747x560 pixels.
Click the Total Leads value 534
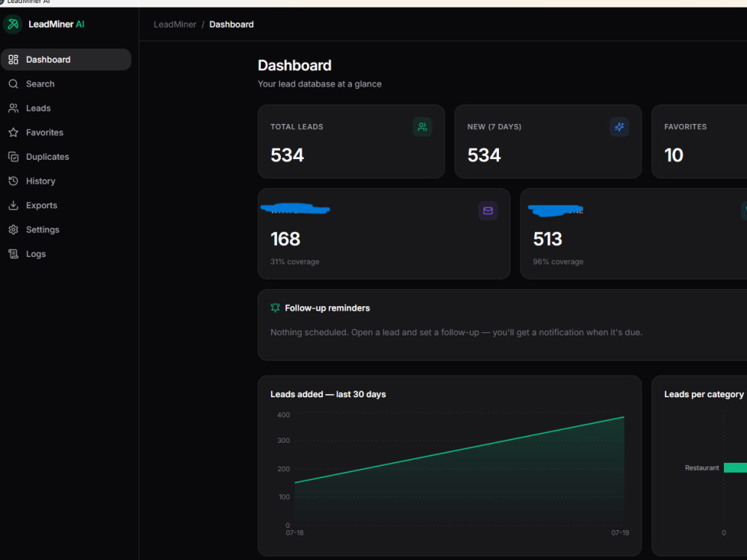click(287, 155)
